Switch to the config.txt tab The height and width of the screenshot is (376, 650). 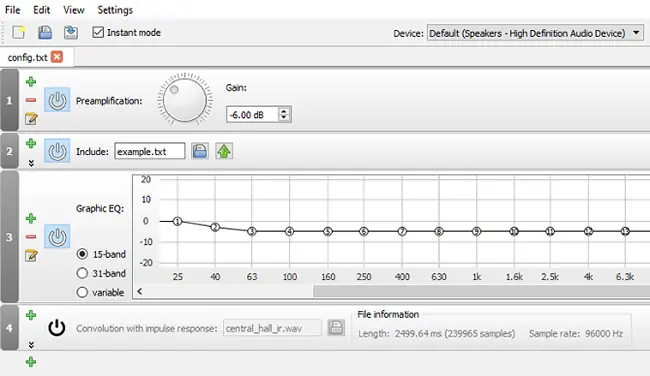[x=27, y=57]
